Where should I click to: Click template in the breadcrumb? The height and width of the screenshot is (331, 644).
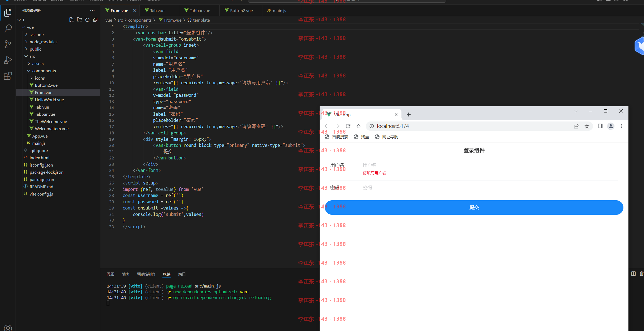(201, 20)
